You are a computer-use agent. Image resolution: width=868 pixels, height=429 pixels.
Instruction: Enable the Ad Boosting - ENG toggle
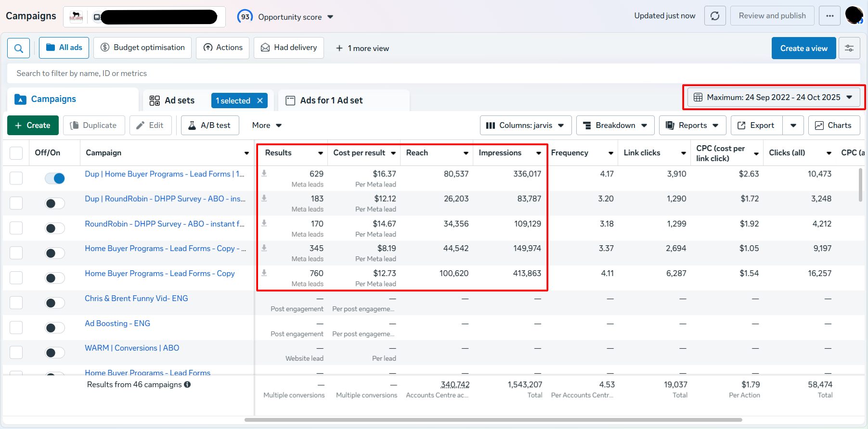click(55, 328)
